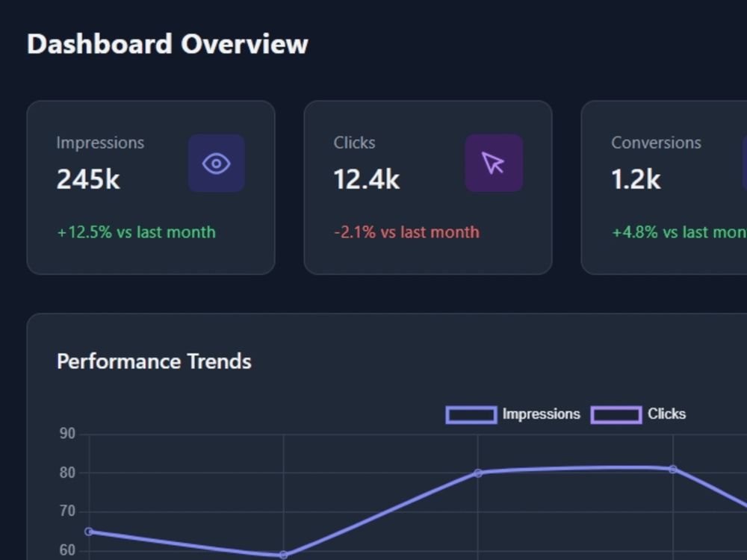The width and height of the screenshot is (747, 560).
Task: Toggle the Impressions series in chart legend
Action: 512,414
